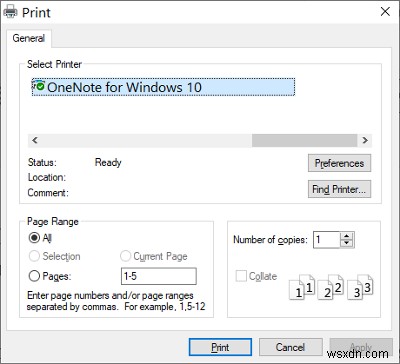This screenshot has height=364, width=400.
Task: Click the horizontal scrollbar thumb
Action: click(x=304, y=140)
